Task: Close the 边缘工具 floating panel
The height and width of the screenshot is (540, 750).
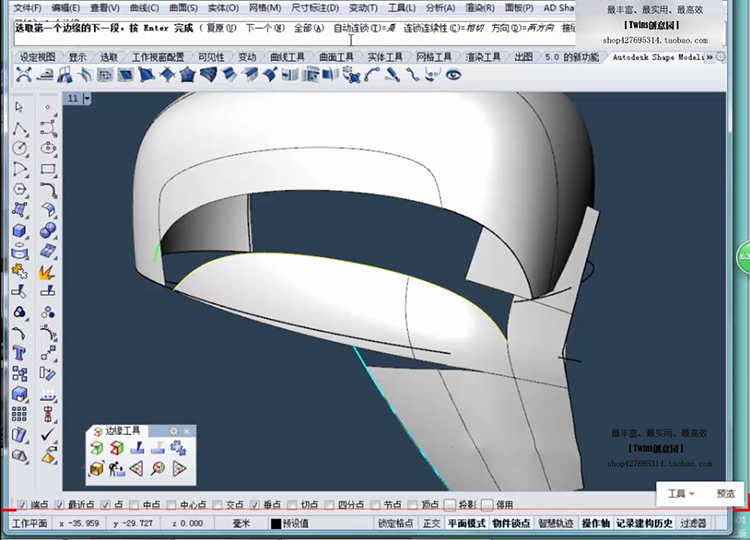Action: click(186, 431)
